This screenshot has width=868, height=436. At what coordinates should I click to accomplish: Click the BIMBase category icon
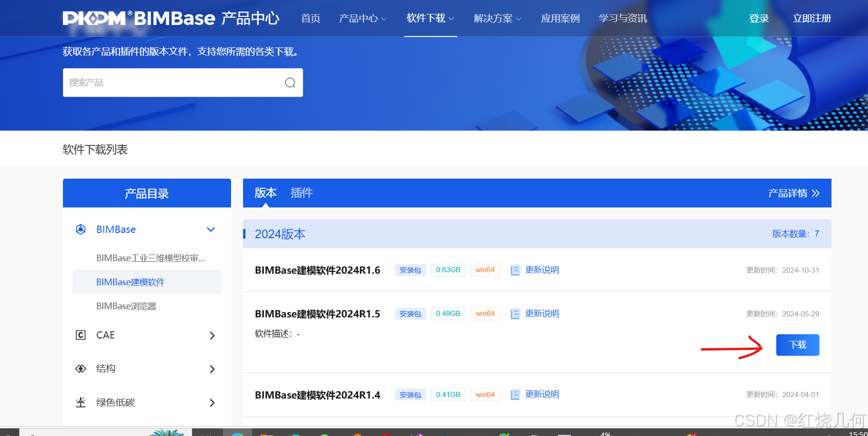(81, 230)
